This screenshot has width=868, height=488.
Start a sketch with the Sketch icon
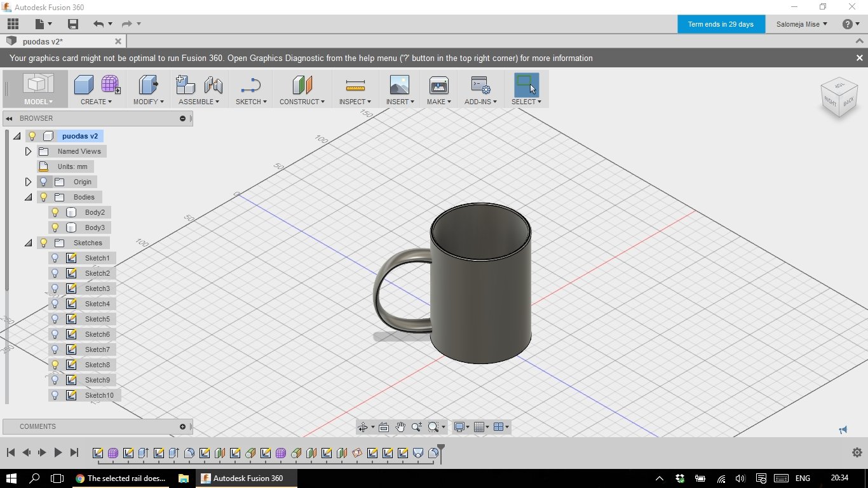coord(251,85)
